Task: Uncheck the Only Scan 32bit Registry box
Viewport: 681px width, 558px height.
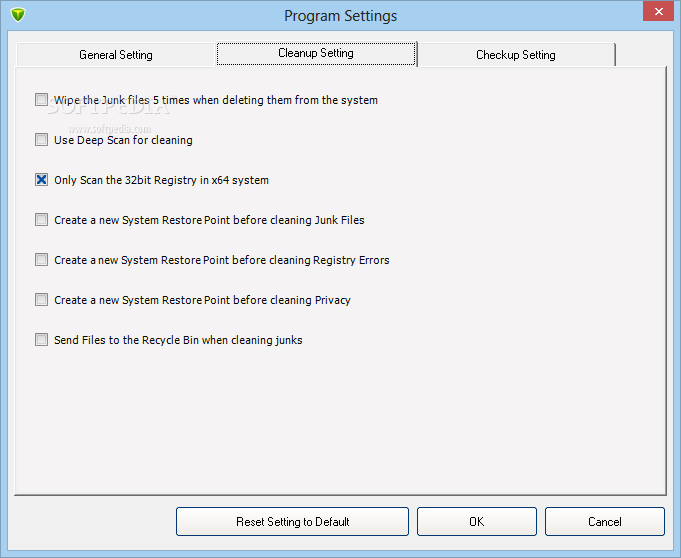Action: click(41, 179)
